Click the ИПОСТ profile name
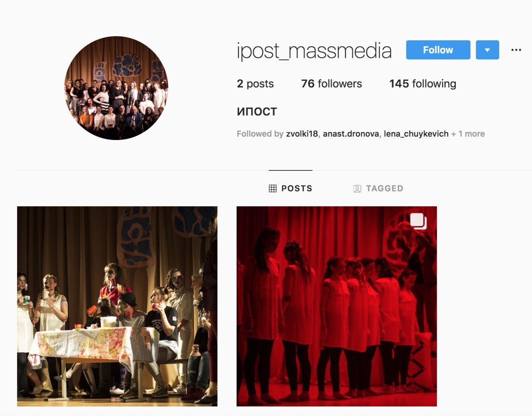This screenshot has width=532, height=416. 257,112
